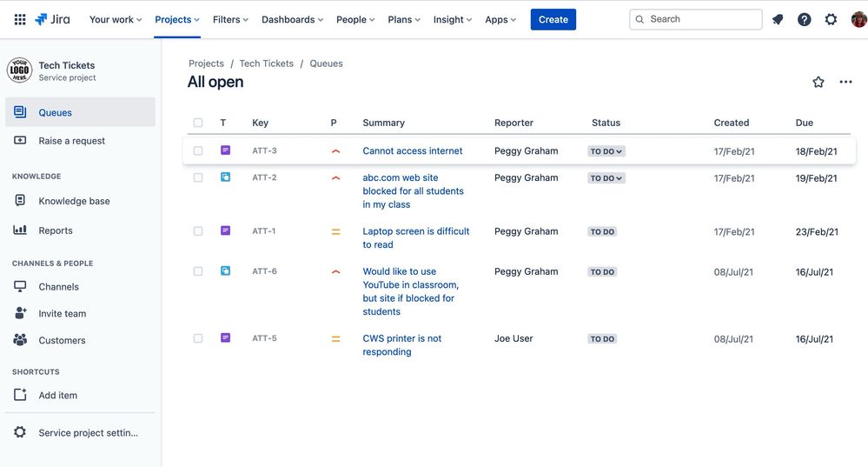This screenshot has width=868, height=467.
Task: Click the issue type icon for ATT-2
Action: tap(225, 177)
